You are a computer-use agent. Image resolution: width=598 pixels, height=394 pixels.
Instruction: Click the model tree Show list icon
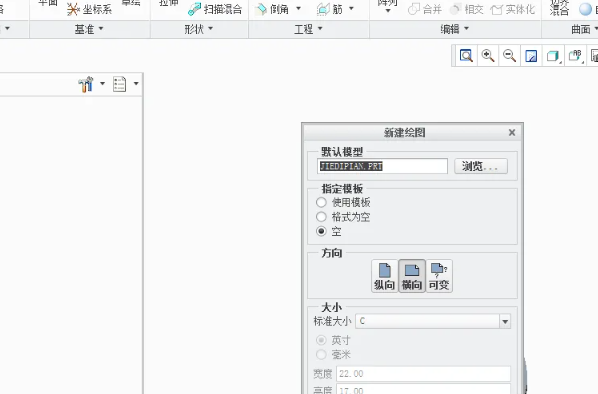tap(119, 84)
